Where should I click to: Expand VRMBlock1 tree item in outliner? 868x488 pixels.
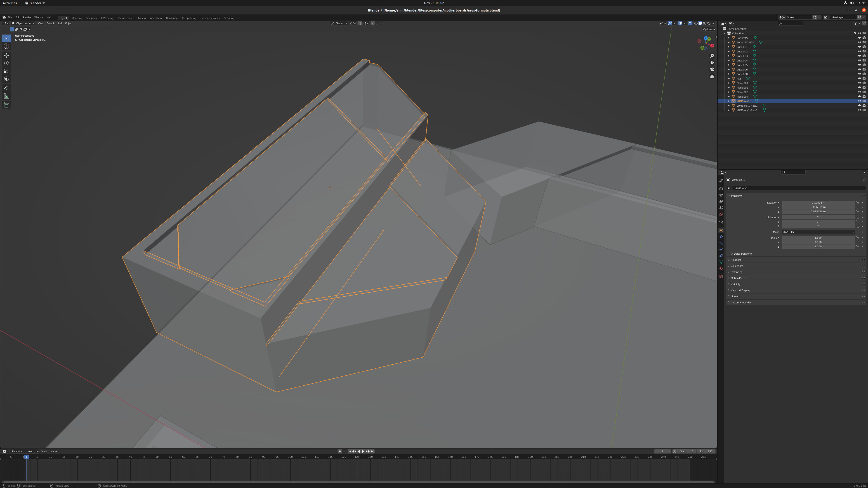(729, 101)
